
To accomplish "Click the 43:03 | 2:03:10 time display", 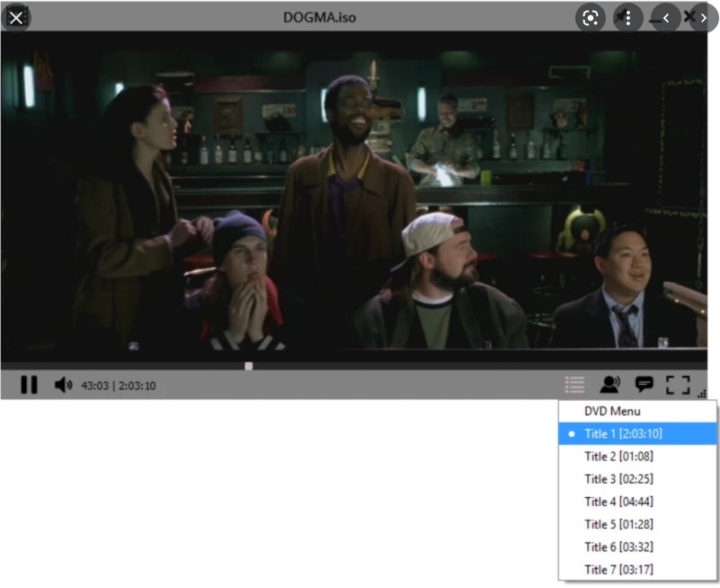I will tap(119, 386).
